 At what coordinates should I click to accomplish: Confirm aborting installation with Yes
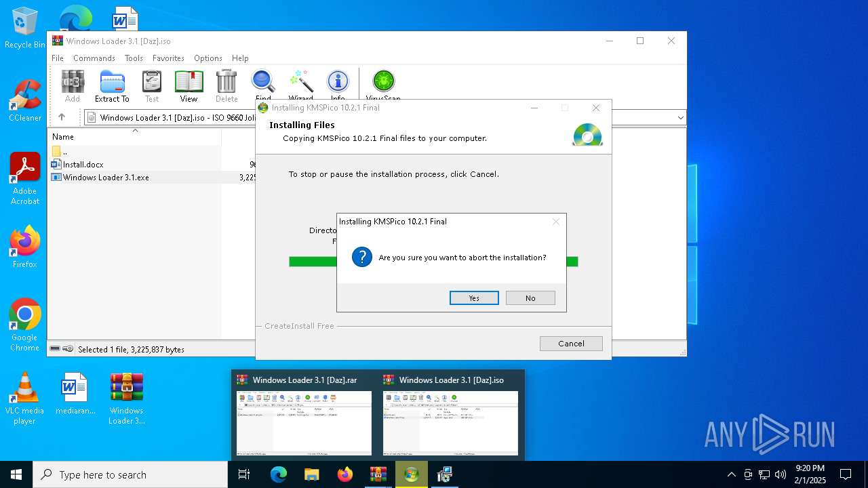tap(474, 298)
